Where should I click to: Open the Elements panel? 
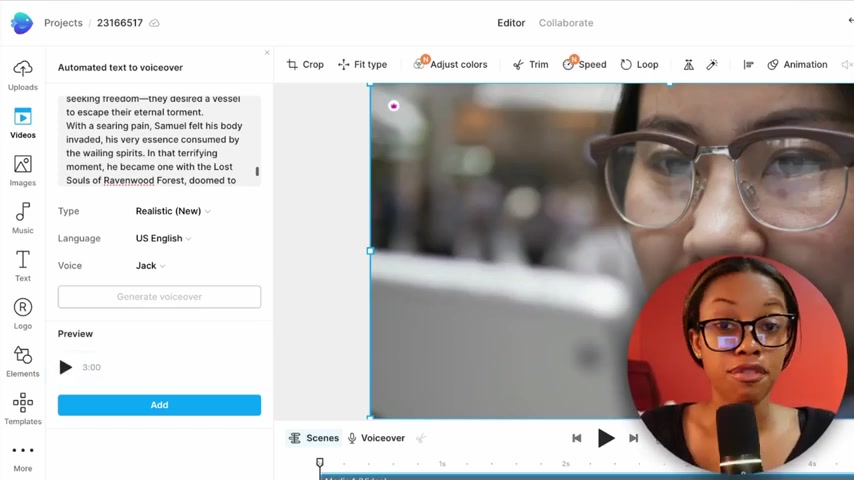tap(22, 361)
